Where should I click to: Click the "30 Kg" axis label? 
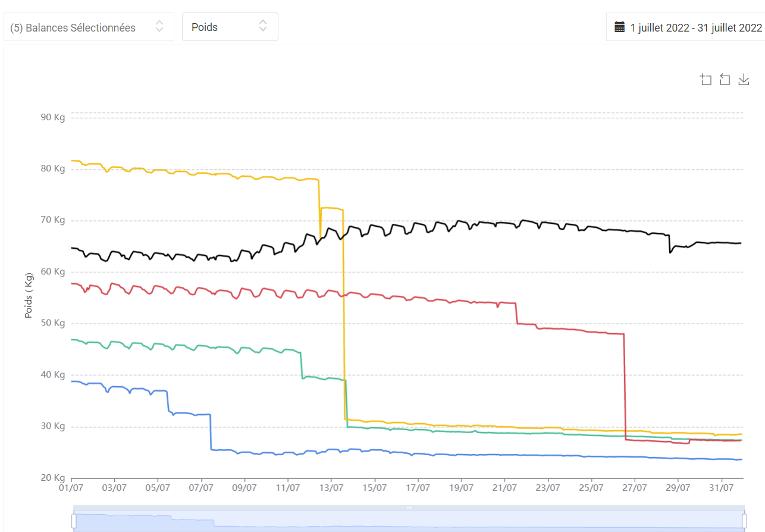53,427
